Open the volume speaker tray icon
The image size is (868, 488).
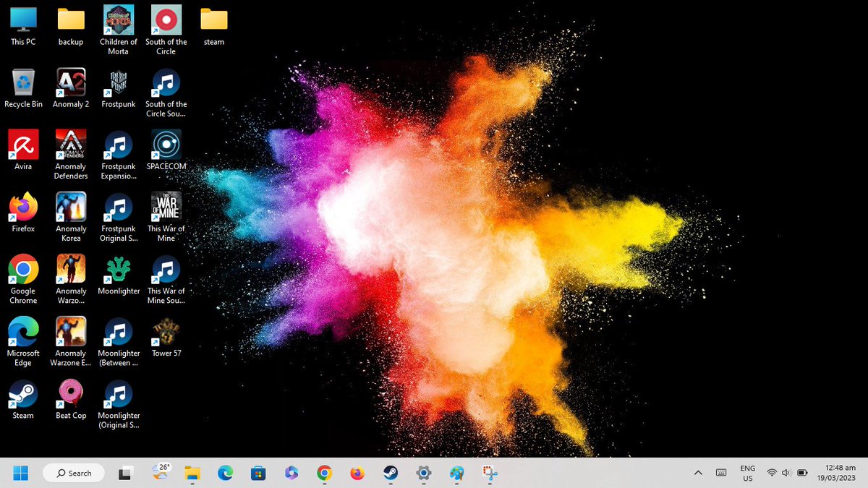(x=786, y=473)
